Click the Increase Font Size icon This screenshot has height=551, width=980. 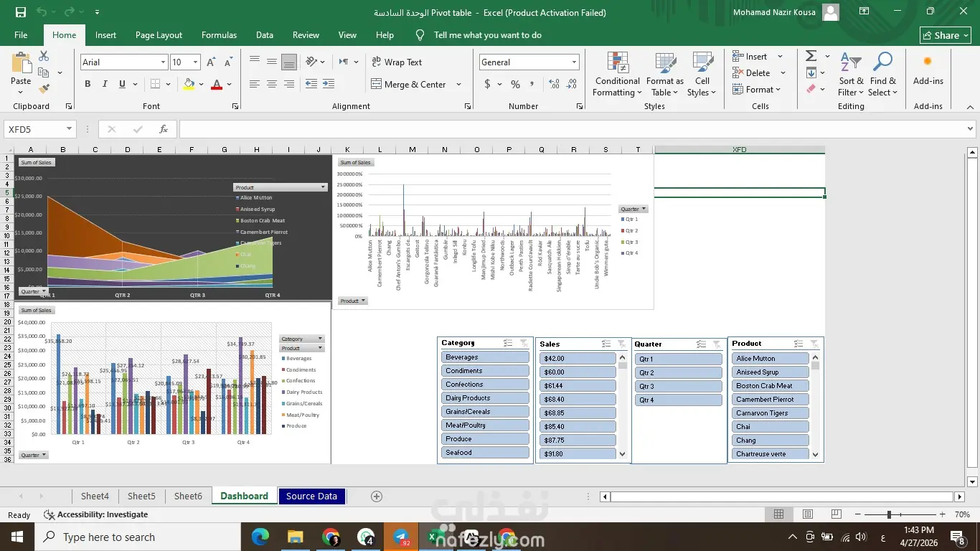[x=211, y=62]
